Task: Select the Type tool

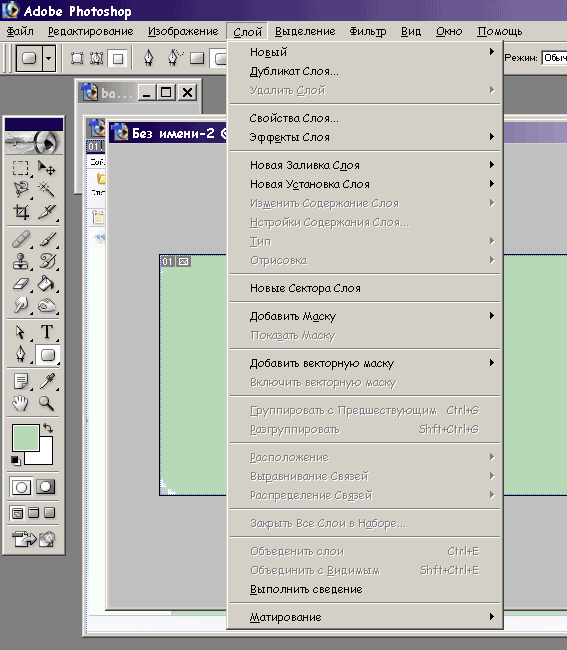Action: (46, 332)
